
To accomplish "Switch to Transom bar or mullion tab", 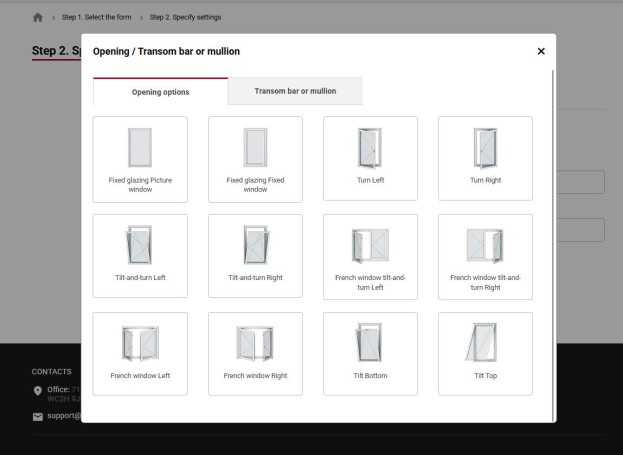I will point(295,91).
